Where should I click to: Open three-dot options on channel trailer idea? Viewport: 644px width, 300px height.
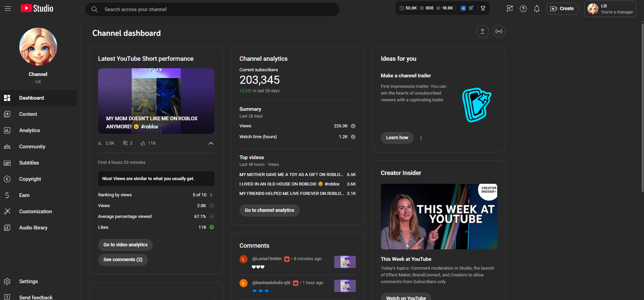point(421,138)
